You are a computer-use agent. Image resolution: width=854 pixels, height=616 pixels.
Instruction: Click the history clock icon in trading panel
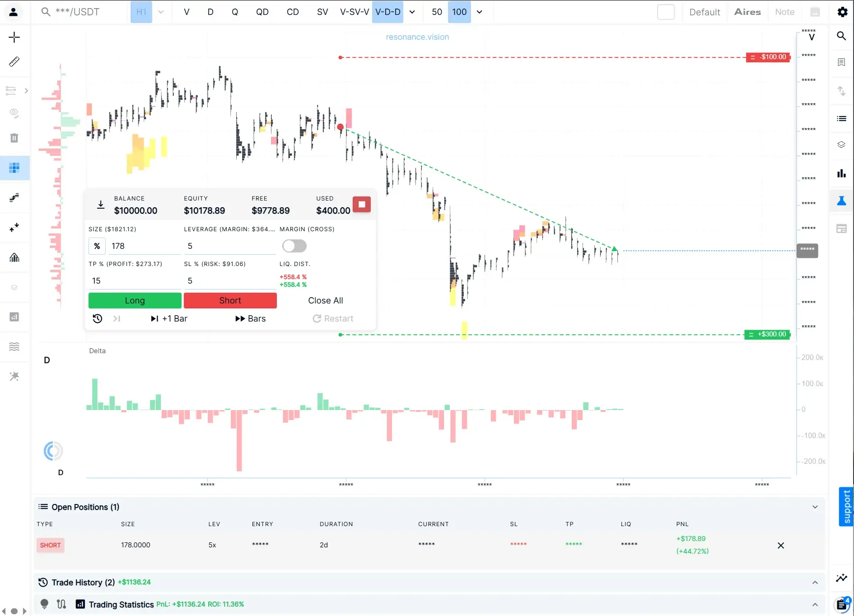[98, 319]
